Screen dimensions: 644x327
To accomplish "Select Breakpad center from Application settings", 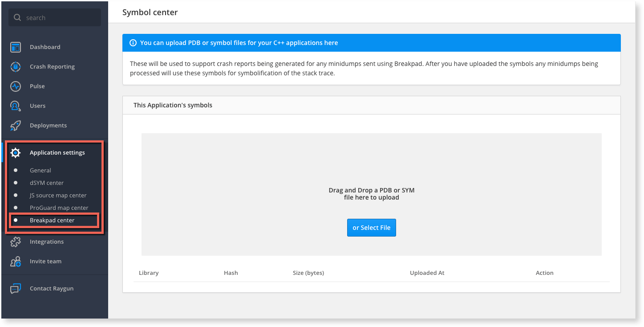I will 53,220.
